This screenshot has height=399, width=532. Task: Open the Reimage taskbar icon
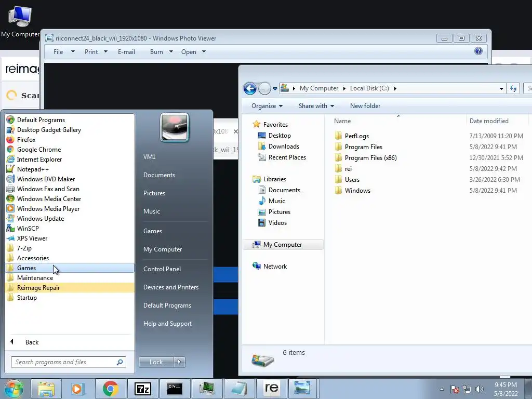point(271,389)
